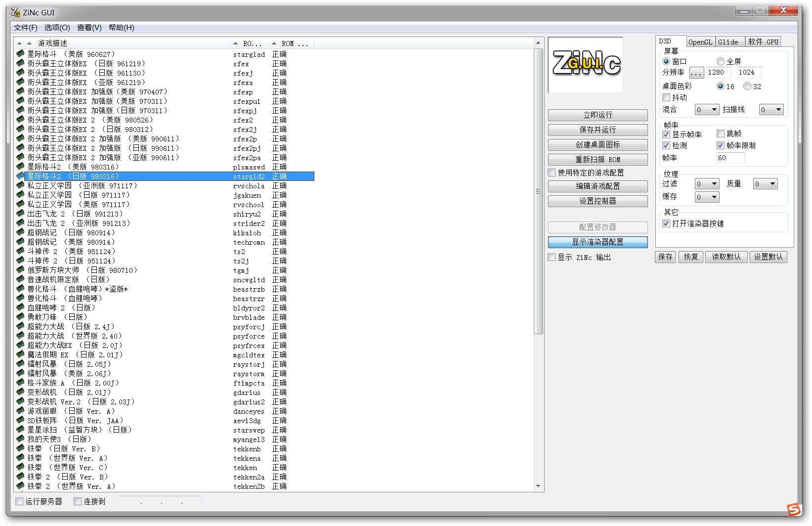This screenshot has width=812, height=526.
Task: Click game icon beside mgcldtex row
Action: 20,354
